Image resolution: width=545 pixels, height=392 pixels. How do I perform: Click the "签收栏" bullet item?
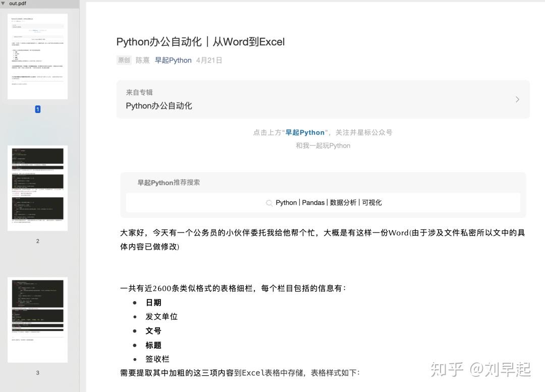click(157, 359)
